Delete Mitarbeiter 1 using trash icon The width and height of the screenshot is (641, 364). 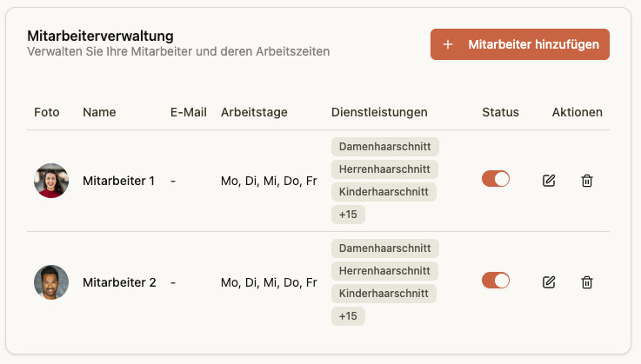click(587, 181)
